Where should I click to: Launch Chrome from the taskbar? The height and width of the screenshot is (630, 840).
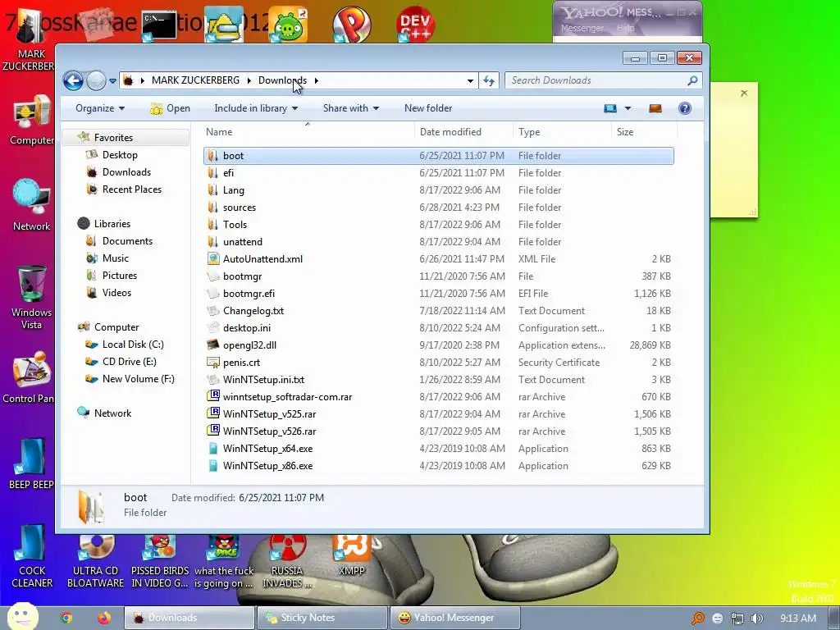pos(66,618)
